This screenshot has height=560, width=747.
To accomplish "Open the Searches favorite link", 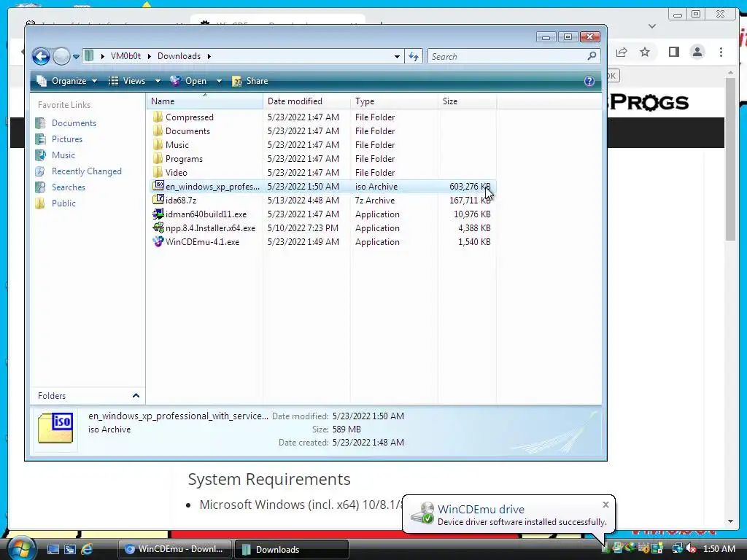I will (61, 187).
